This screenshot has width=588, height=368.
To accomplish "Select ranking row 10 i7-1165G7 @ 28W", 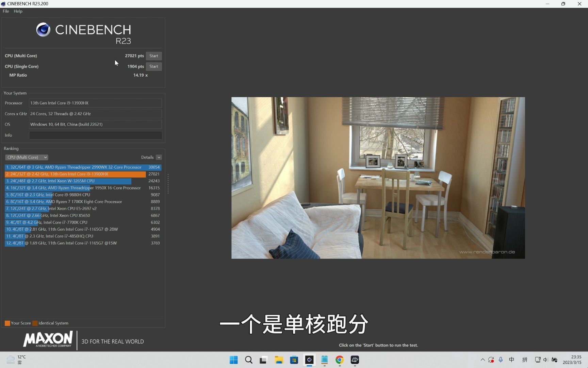I will 83,229.
